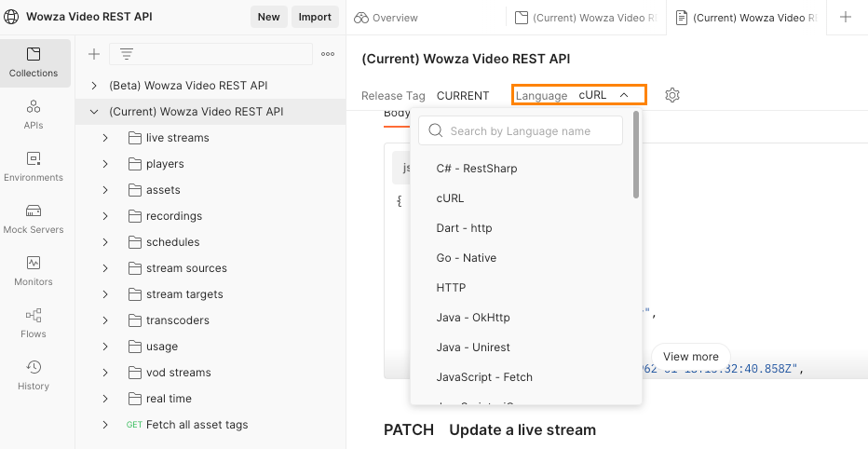Click the plus icon to create collection
Viewport: 868px width, 449px height.
(x=94, y=54)
